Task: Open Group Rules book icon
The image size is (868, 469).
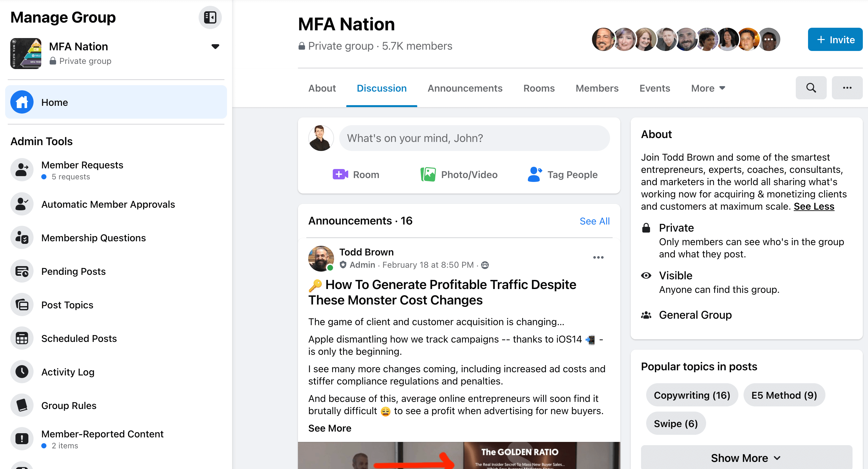Action: 22,405
